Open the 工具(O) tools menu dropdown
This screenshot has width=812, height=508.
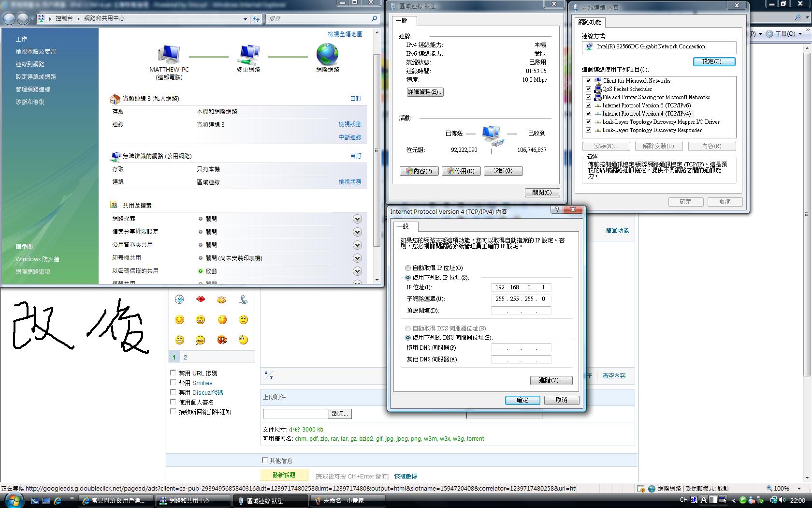click(800, 34)
